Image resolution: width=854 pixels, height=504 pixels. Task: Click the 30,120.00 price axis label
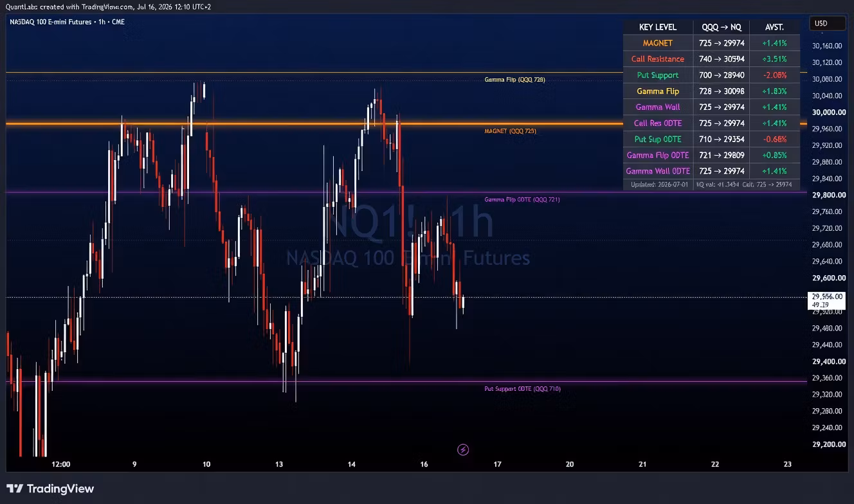tap(827, 62)
